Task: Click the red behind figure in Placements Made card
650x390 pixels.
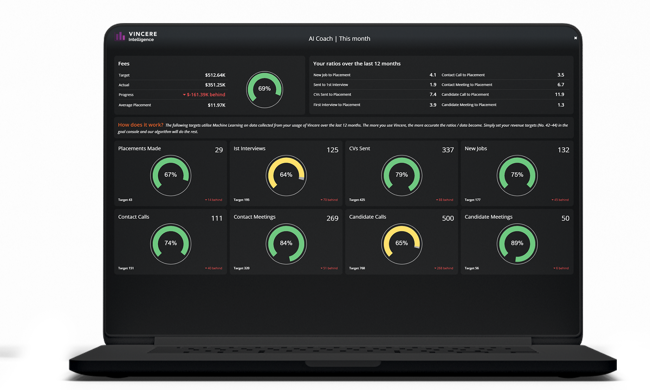Action: tap(213, 200)
